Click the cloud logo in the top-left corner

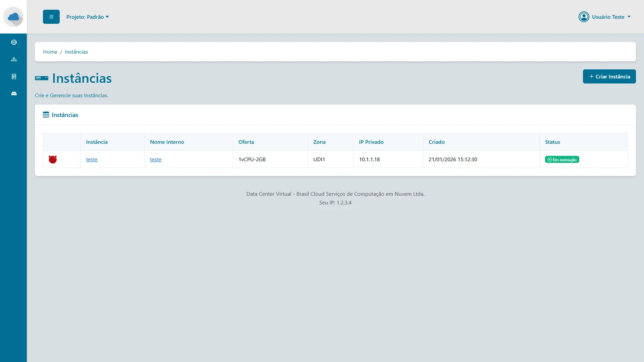click(13, 16)
